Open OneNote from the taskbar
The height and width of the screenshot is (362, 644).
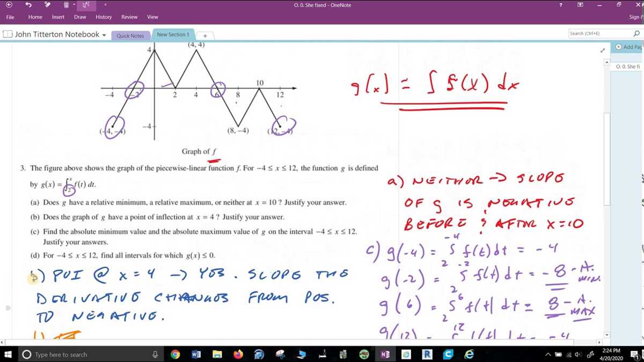pyautogui.click(x=385, y=354)
